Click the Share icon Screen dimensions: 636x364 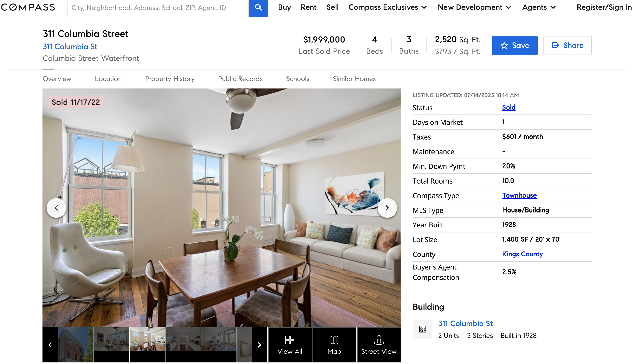[x=556, y=45]
